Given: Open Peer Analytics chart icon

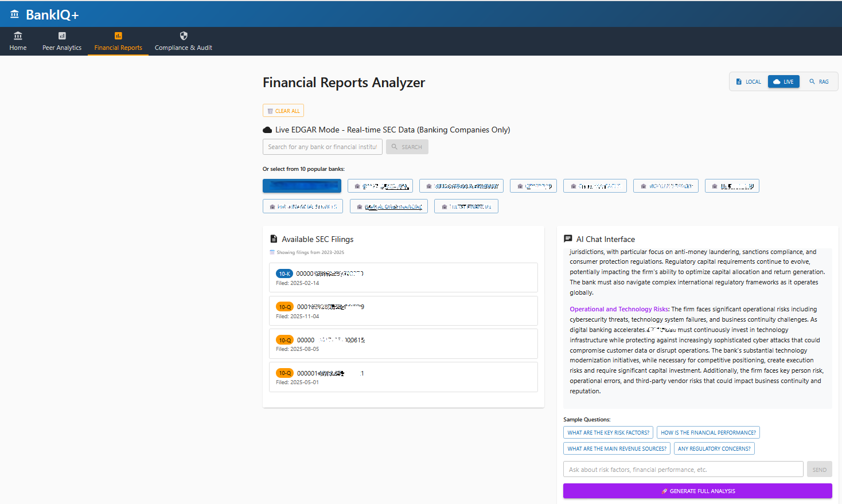Looking at the screenshot, I should 62,36.
